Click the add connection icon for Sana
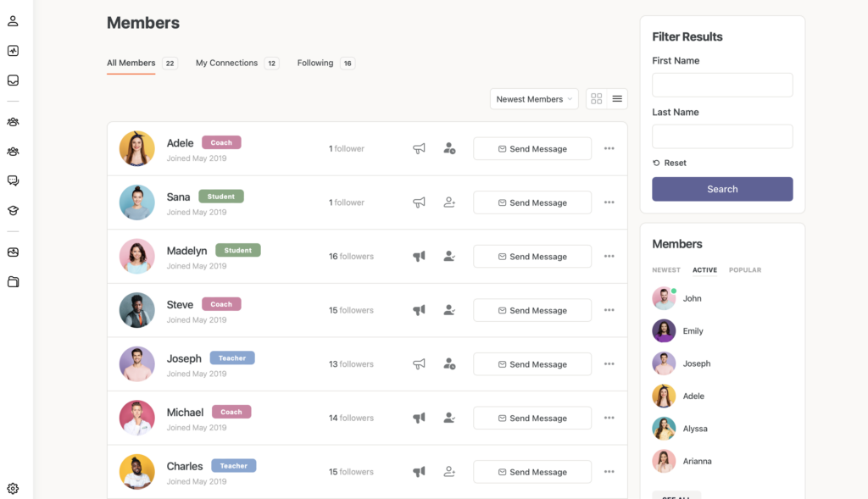 (x=449, y=202)
